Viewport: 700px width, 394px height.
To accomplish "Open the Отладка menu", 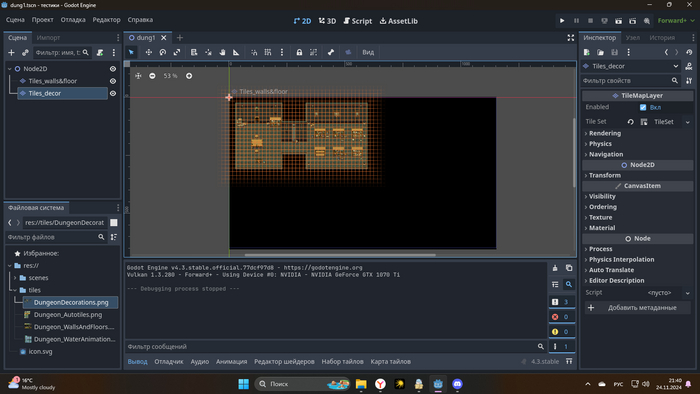I will tap(73, 20).
